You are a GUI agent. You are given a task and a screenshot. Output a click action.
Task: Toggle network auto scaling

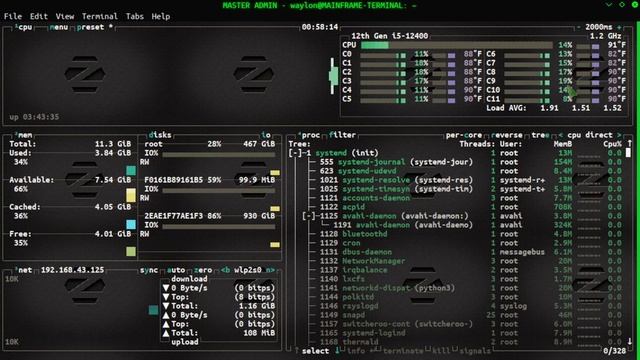click(176, 270)
